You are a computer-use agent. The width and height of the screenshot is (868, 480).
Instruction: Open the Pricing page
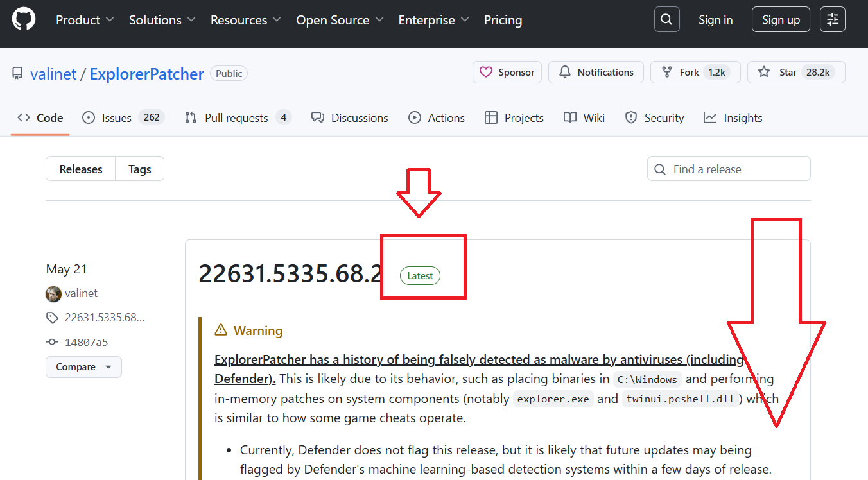(503, 20)
